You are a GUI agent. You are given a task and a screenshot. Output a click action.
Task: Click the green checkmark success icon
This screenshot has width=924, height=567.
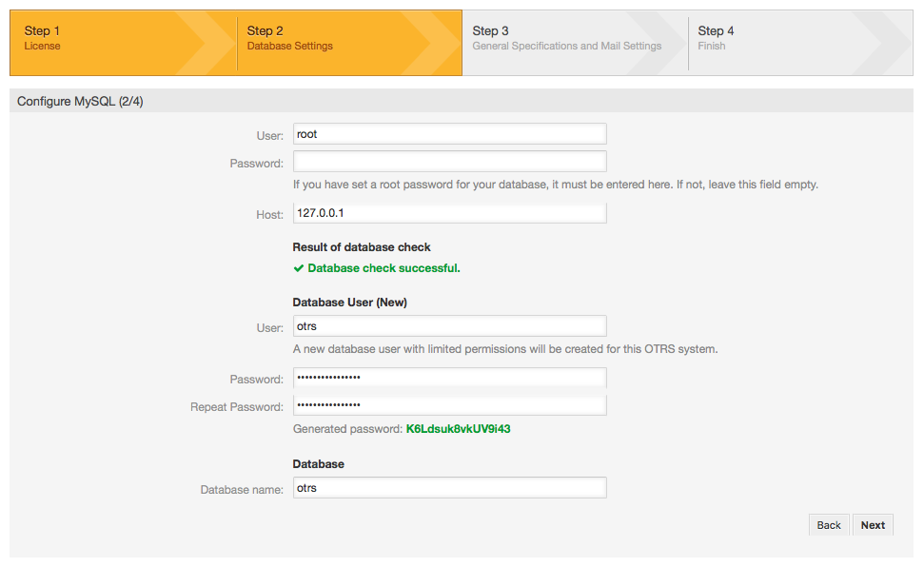[299, 267]
